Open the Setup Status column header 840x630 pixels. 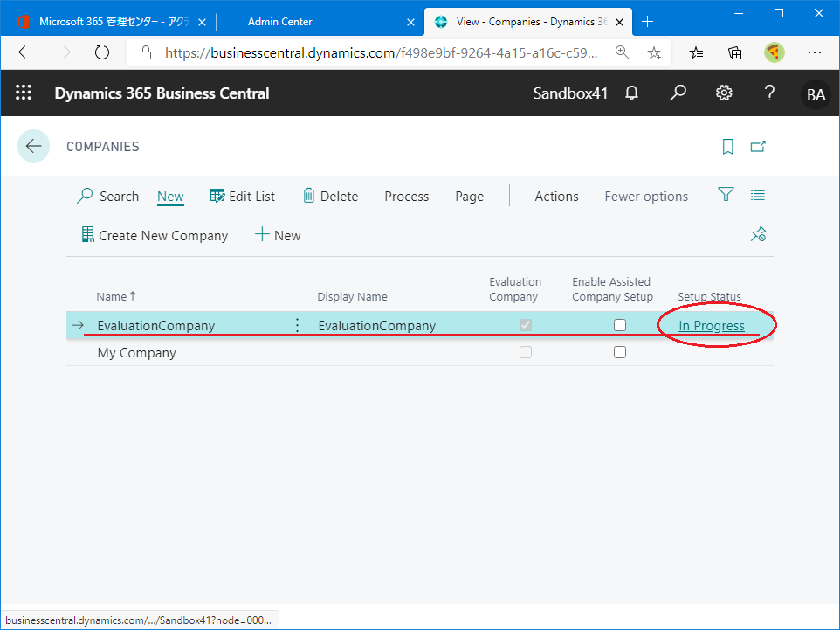pyautogui.click(x=709, y=296)
